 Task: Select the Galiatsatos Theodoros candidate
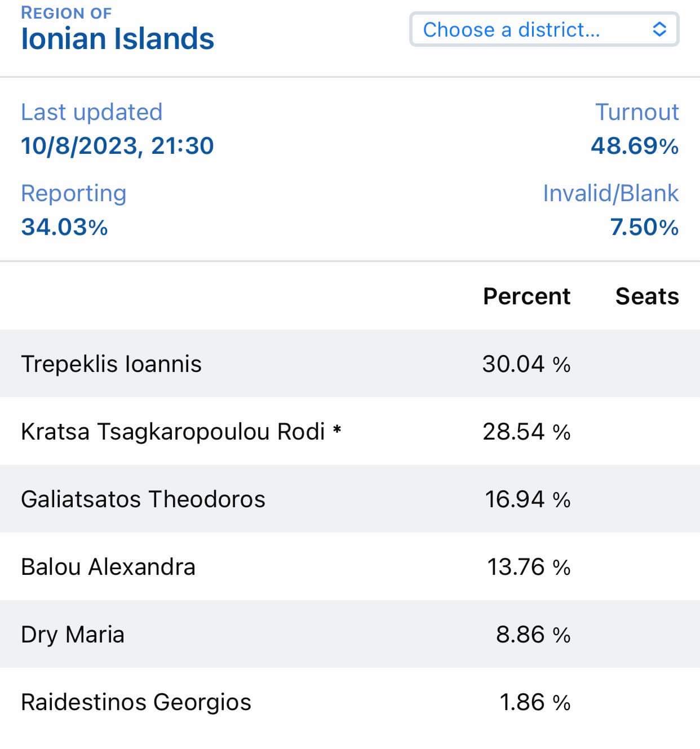(x=143, y=499)
